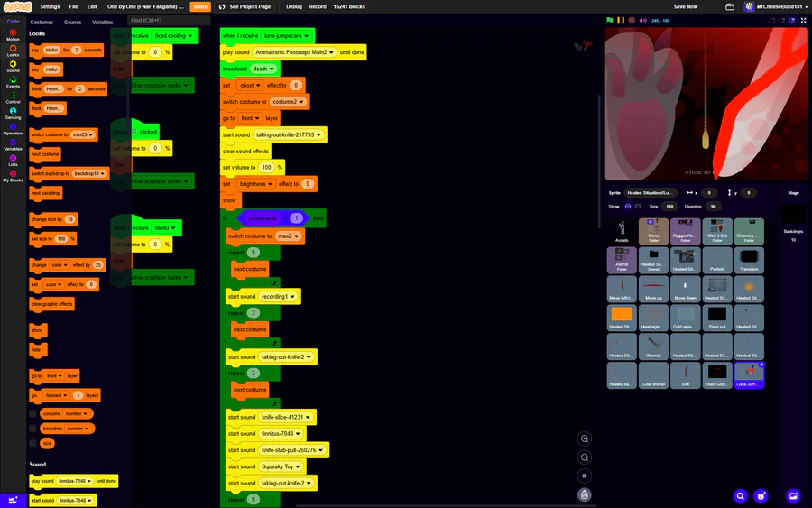Switch to the large stage layout icon
Viewport: 812px width, 508px height.
(792, 20)
